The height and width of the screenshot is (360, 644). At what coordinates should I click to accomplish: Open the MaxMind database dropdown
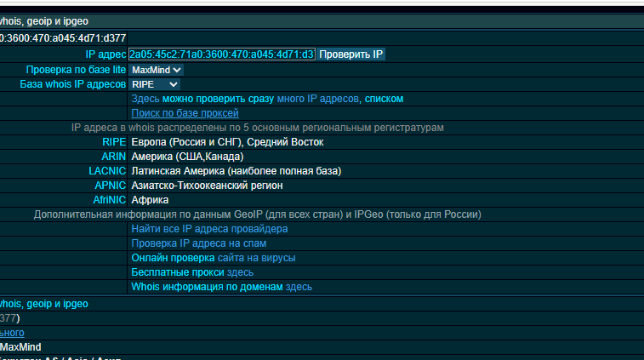click(x=156, y=70)
